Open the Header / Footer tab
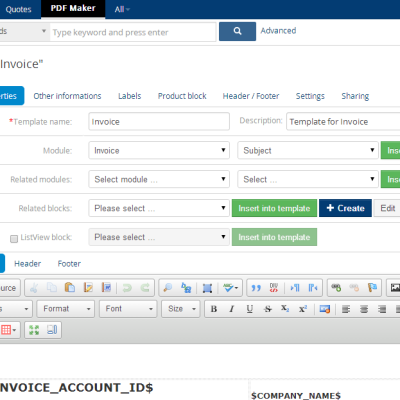The width and height of the screenshot is (400, 400). (x=251, y=96)
